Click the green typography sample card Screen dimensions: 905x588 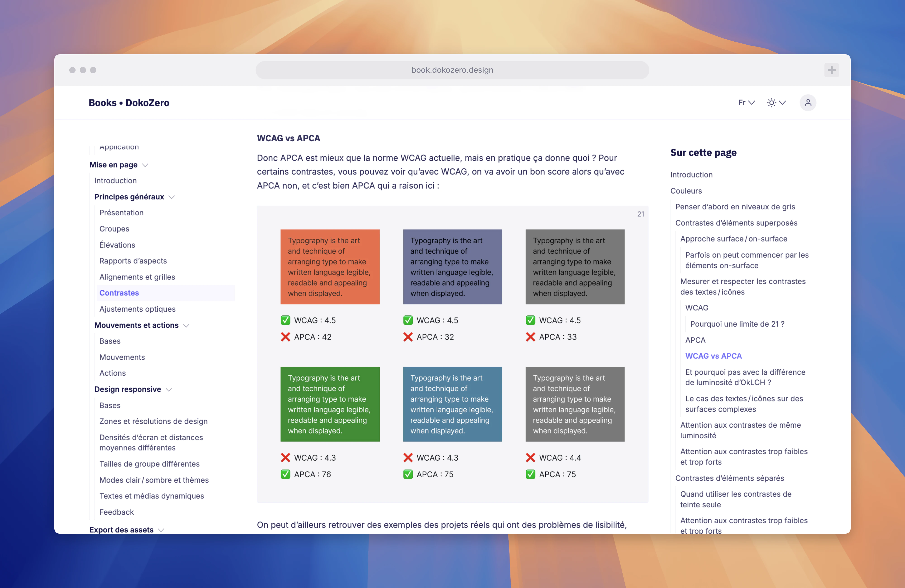330,404
